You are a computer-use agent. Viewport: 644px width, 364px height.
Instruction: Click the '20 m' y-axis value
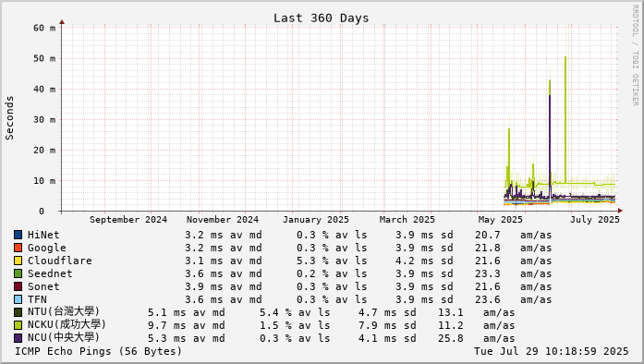click(44, 150)
